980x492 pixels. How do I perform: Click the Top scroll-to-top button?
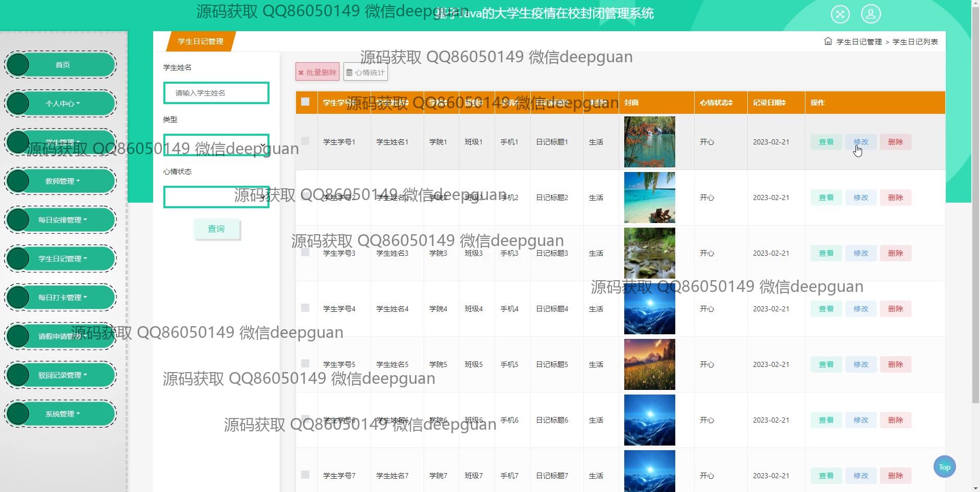944,466
